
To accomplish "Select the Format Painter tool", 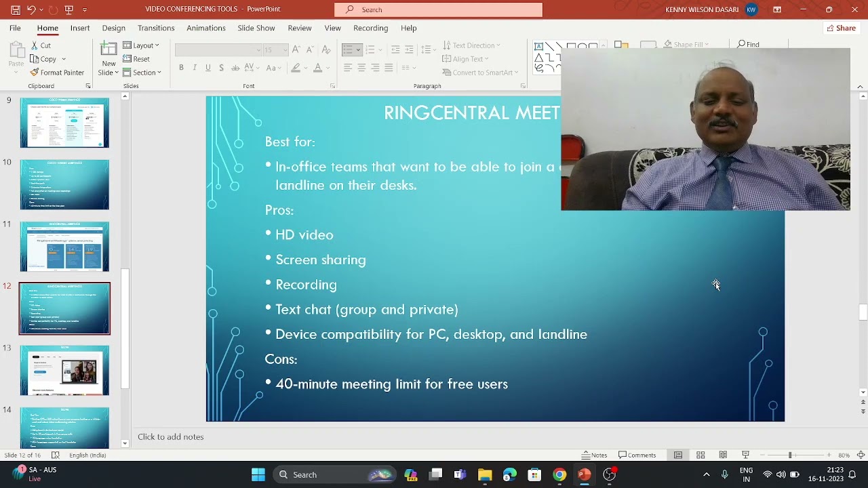I will click(x=57, y=73).
